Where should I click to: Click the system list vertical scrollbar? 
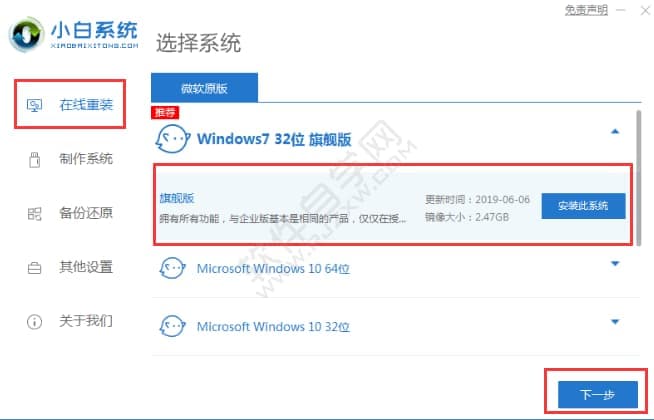pos(639,178)
